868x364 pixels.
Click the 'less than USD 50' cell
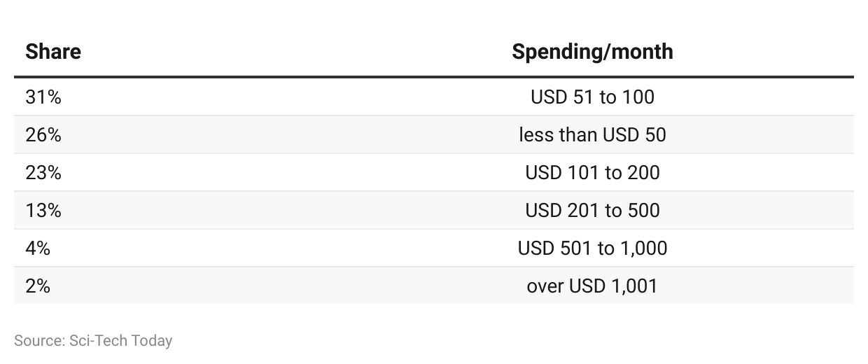[592, 135]
